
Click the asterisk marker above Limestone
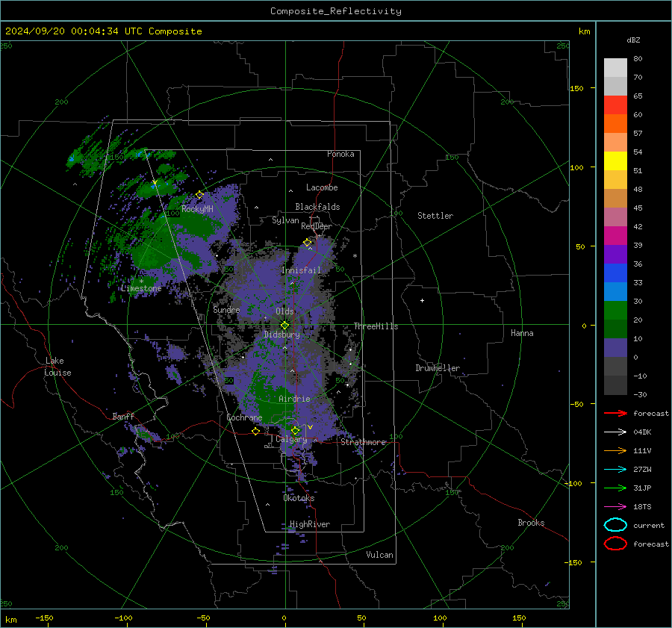[x=141, y=282]
